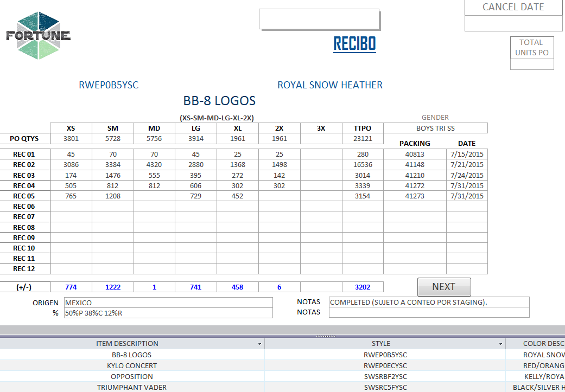The image size is (565, 392).
Task: Click REC 02 MD cell 4320
Action: (154, 164)
